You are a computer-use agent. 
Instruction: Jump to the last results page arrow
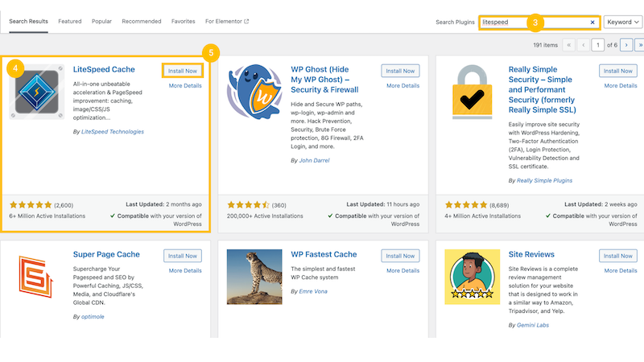[642, 46]
